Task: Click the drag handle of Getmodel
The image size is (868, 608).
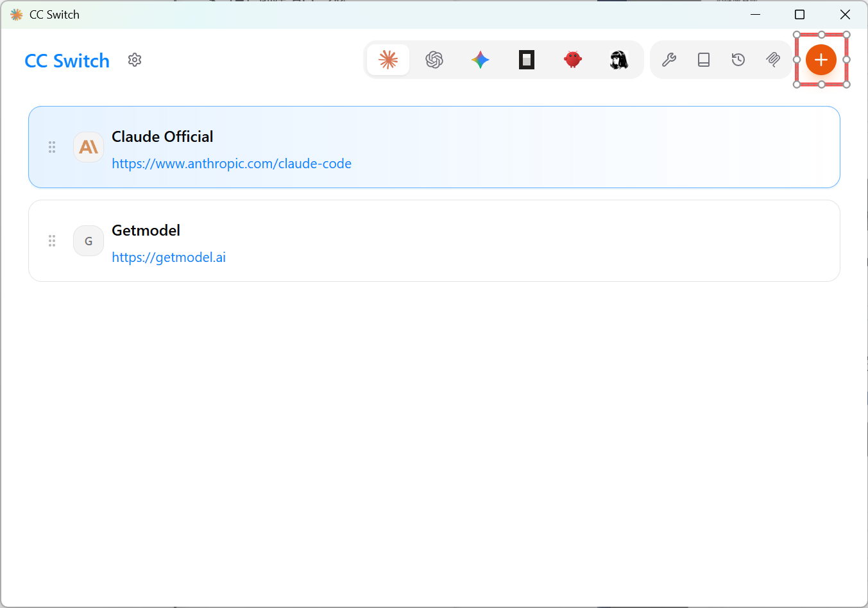Action: pyautogui.click(x=52, y=241)
